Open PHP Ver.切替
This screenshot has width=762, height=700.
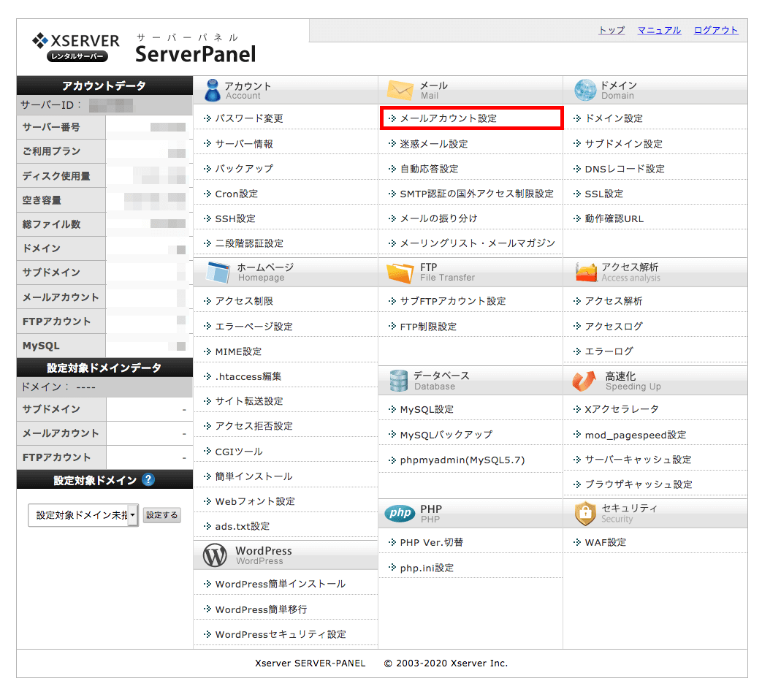click(432, 542)
